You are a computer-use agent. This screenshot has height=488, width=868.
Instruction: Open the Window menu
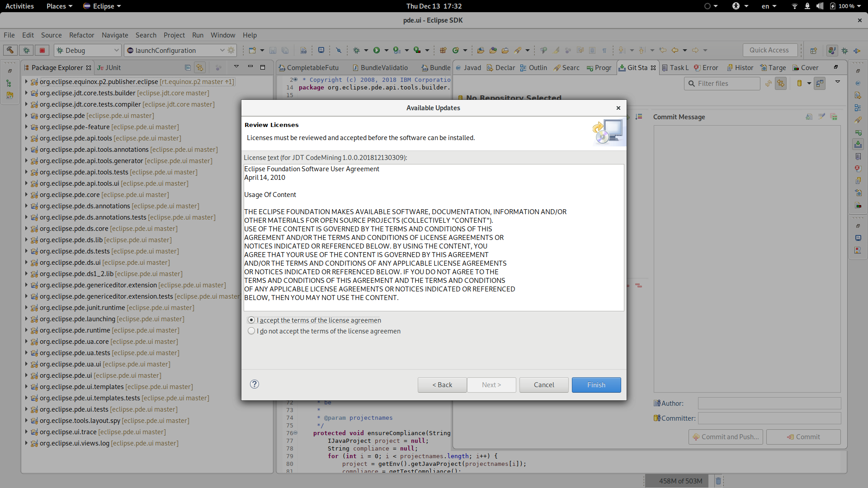coord(223,35)
